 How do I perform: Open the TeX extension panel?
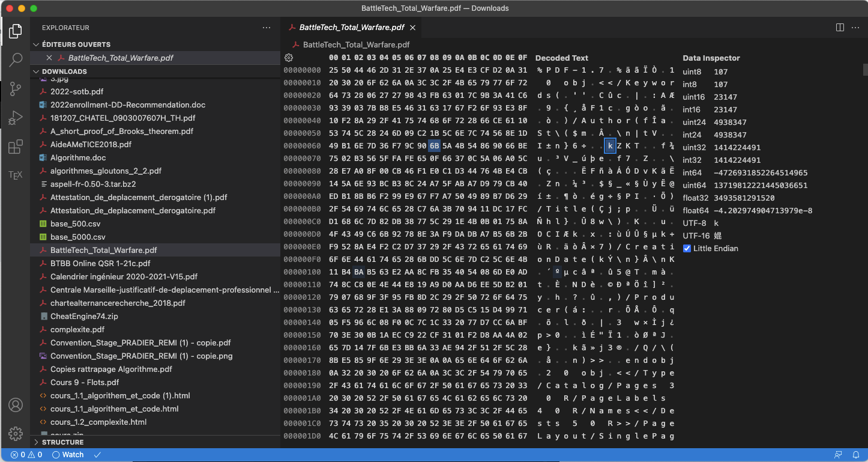(16, 175)
